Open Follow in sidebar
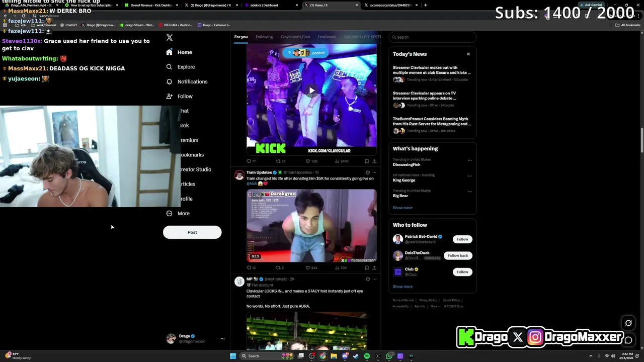 (x=180, y=96)
